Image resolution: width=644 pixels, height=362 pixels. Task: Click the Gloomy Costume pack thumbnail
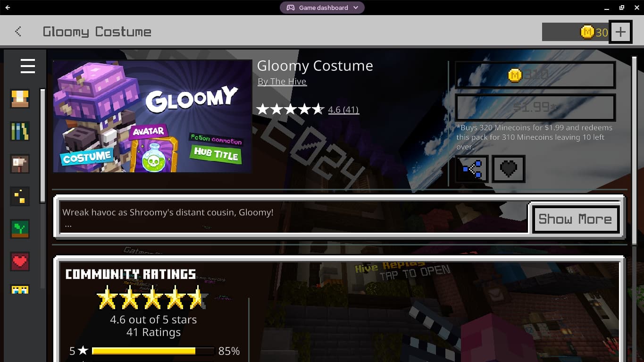click(x=152, y=116)
